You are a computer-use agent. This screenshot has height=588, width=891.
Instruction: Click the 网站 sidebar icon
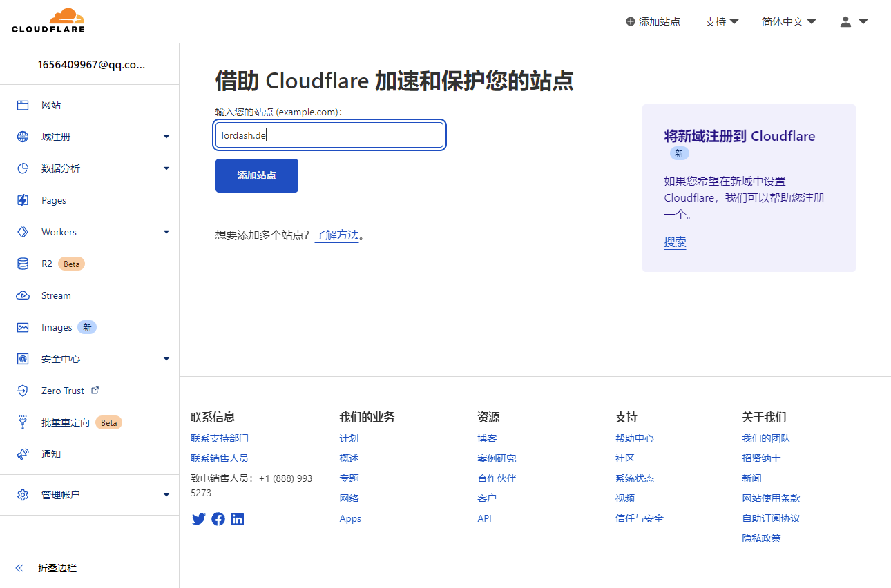[23, 105]
